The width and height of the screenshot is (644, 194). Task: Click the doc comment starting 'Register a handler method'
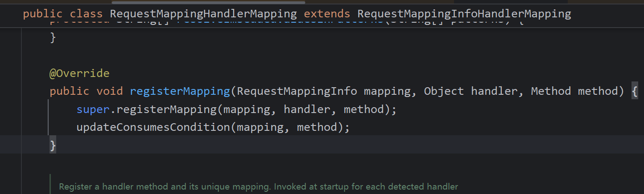tap(259, 186)
